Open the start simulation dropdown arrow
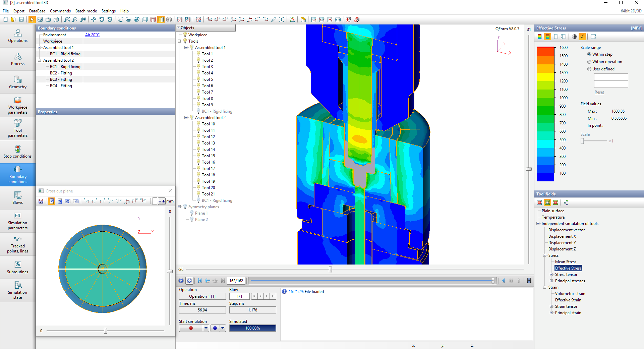 206,328
